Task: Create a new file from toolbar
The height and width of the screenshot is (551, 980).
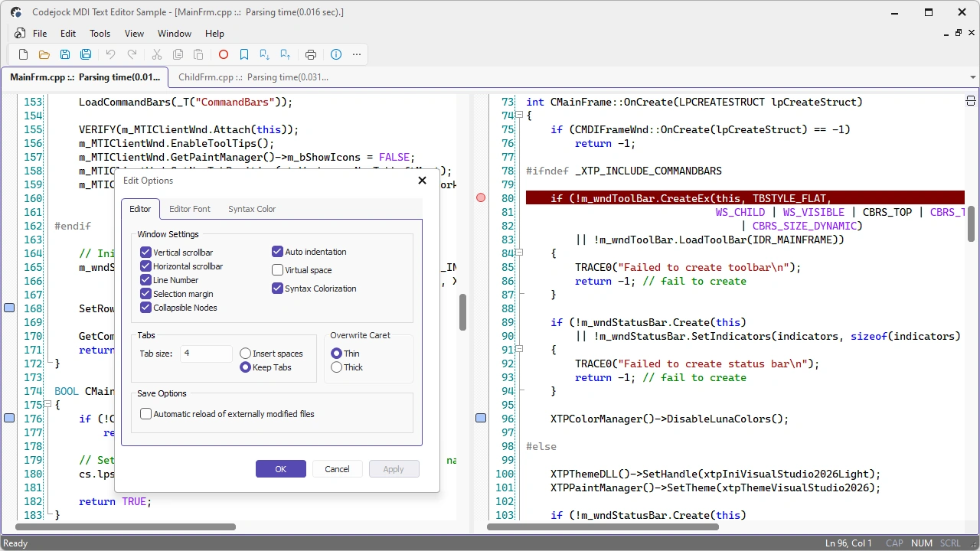Action: [23, 54]
